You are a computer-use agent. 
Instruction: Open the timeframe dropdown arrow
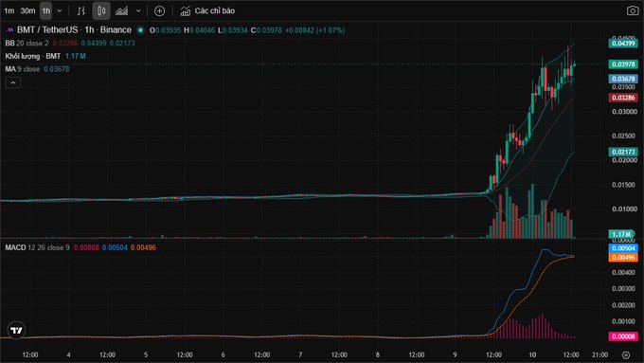click(x=60, y=11)
